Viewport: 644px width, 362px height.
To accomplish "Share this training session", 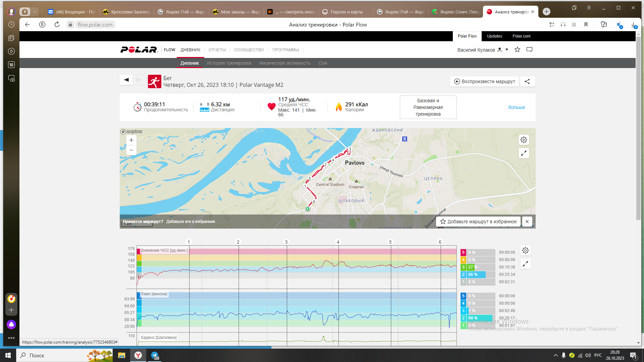I will click(527, 81).
